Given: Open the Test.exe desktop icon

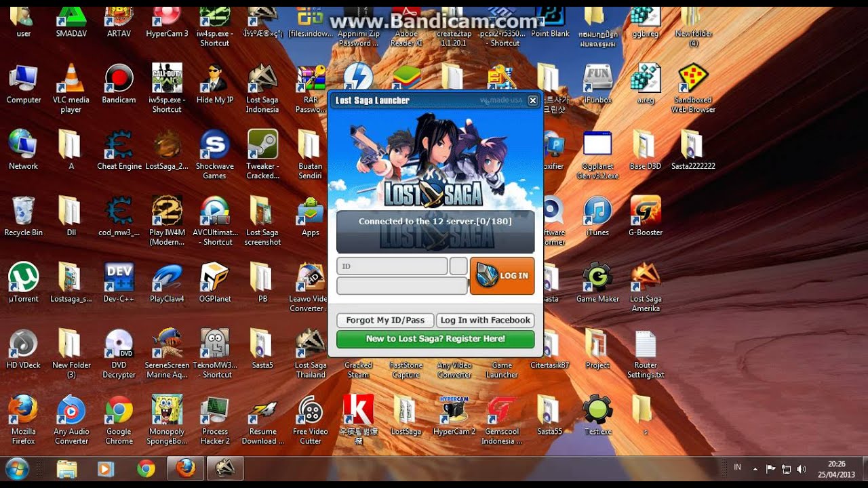Looking at the screenshot, I should click(597, 416).
